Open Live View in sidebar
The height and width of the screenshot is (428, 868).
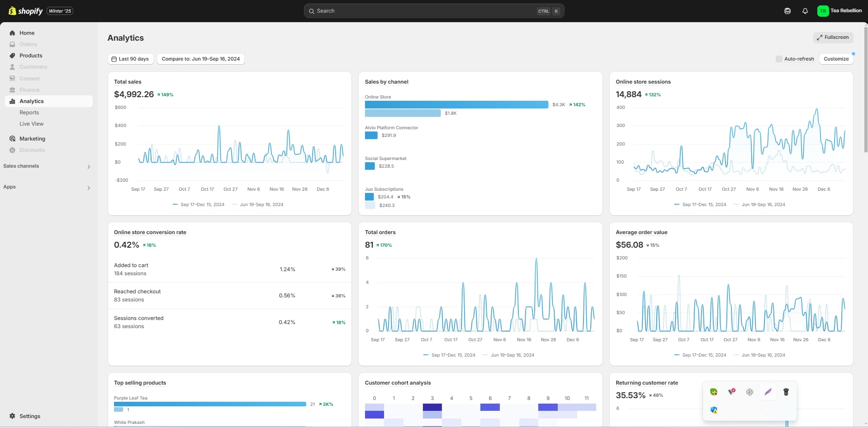click(x=31, y=124)
